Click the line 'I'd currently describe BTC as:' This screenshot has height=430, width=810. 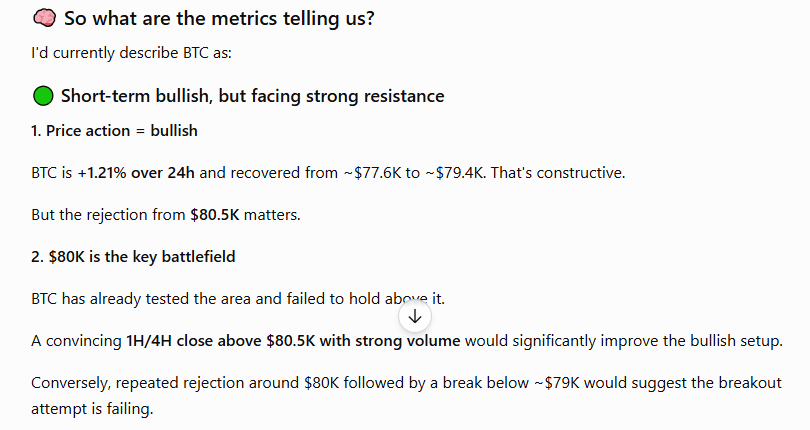[x=132, y=53]
